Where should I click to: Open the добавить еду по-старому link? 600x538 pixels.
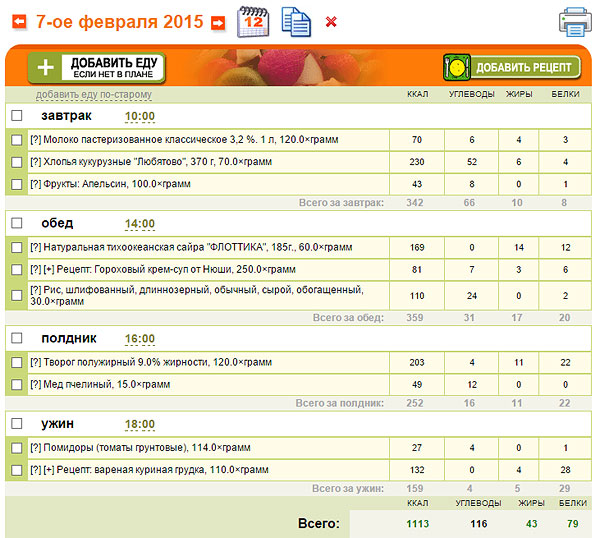tap(94, 95)
